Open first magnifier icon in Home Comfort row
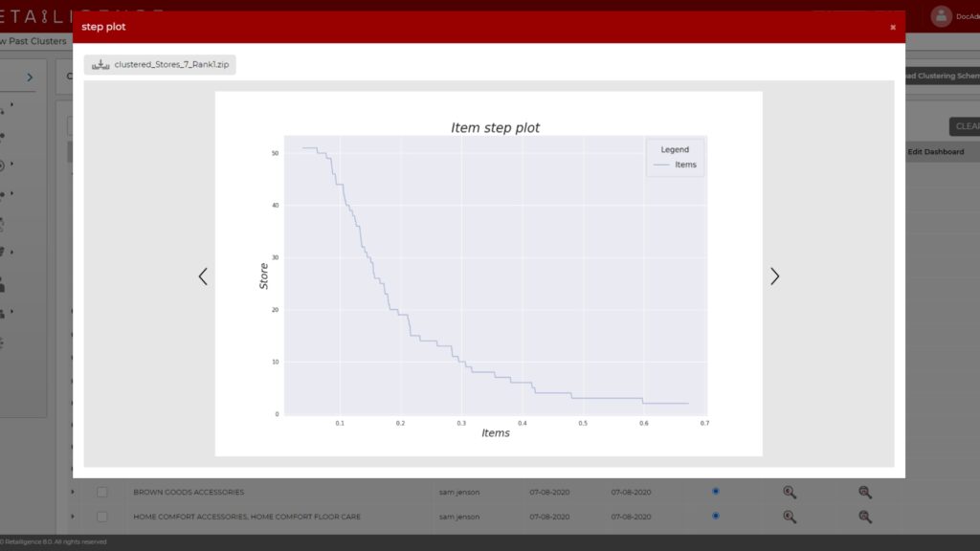This screenshot has width=980, height=551. coord(790,517)
